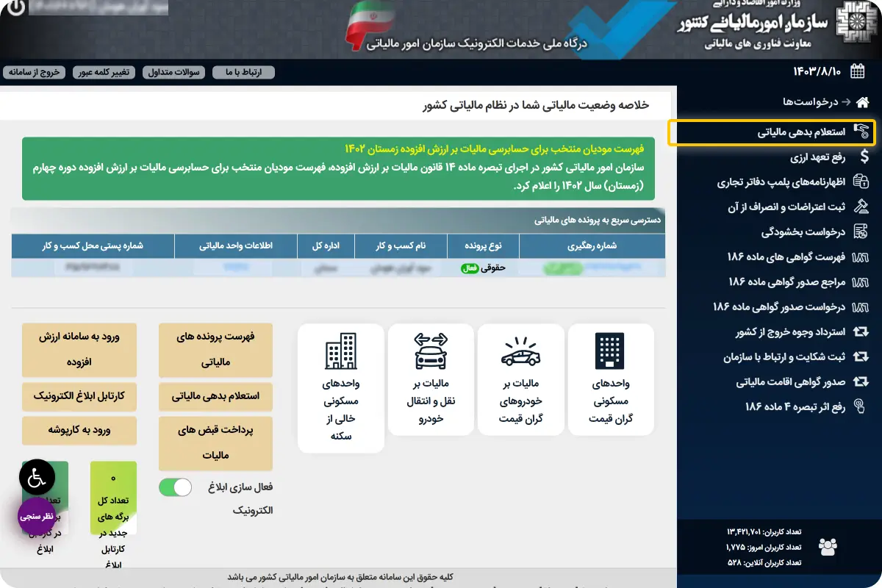The width and height of the screenshot is (882, 588).
Task: Click building icon for واحدهای مسکونی گران قیمت
Action: (x=610, y=351)
